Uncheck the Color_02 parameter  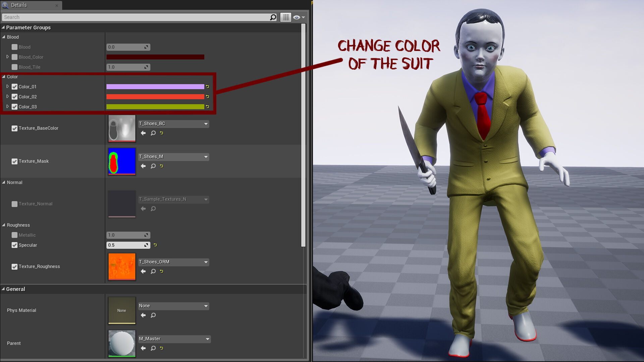pos(14,97)
